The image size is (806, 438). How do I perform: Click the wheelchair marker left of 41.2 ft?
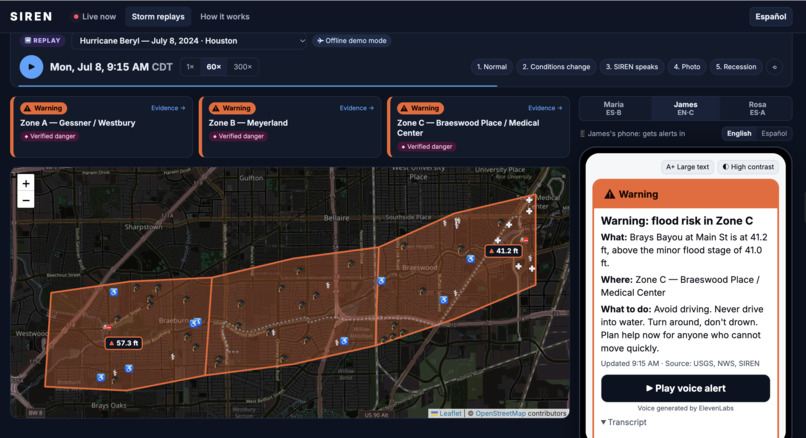pyautogui.click(x=470, y=259)
